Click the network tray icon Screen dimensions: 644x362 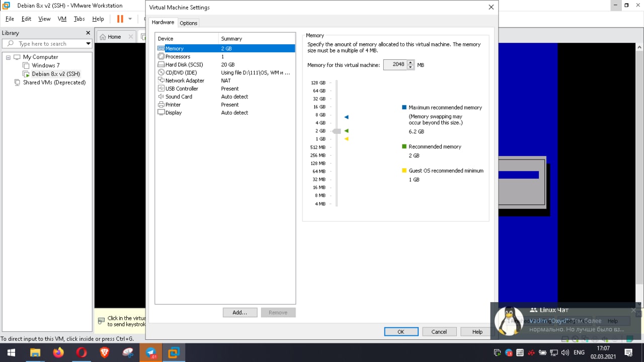(x=554, y=353)
